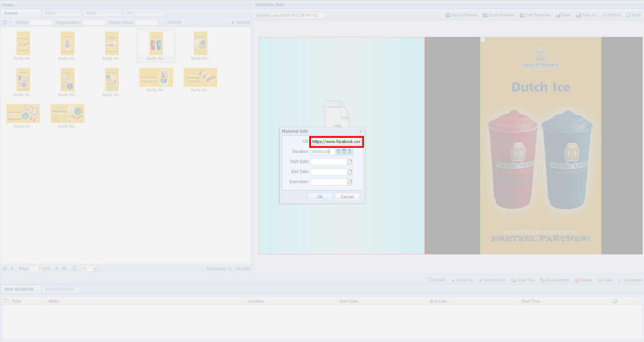
Task: Select the Dutch Ice poster in template preview
Action: tap(541, 145)
